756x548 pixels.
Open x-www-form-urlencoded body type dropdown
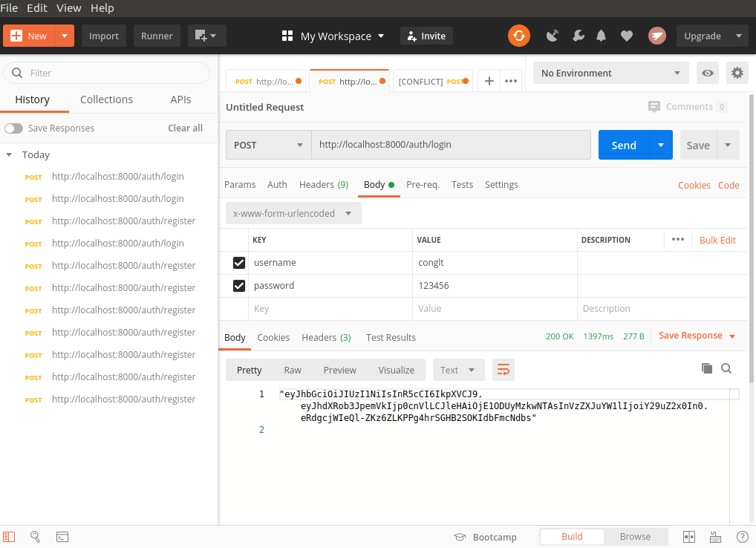(293, 213)
